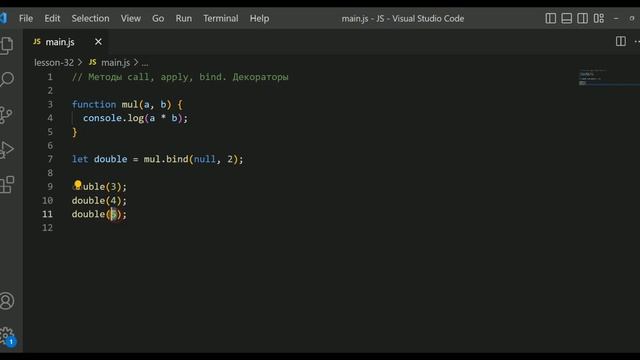Open the Extensions view
The width and height of the screenshot is (640, 360).
(x=7, y=185)
